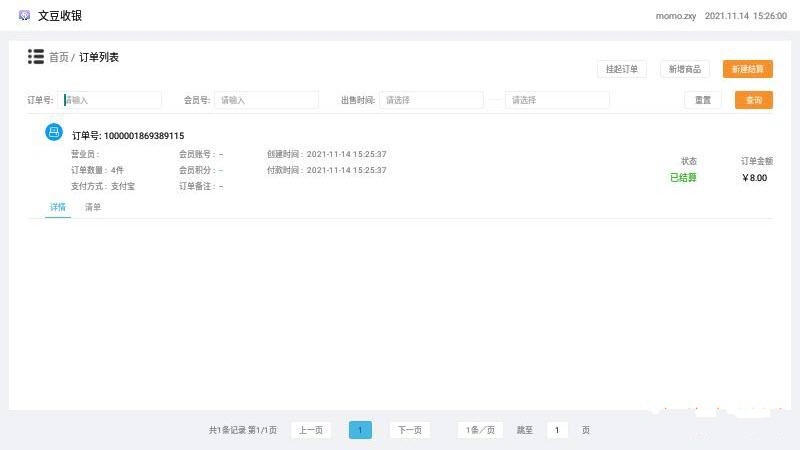Click the 下一页 next page button
This screenshot has height=450, width=800.
pos(409,430)
